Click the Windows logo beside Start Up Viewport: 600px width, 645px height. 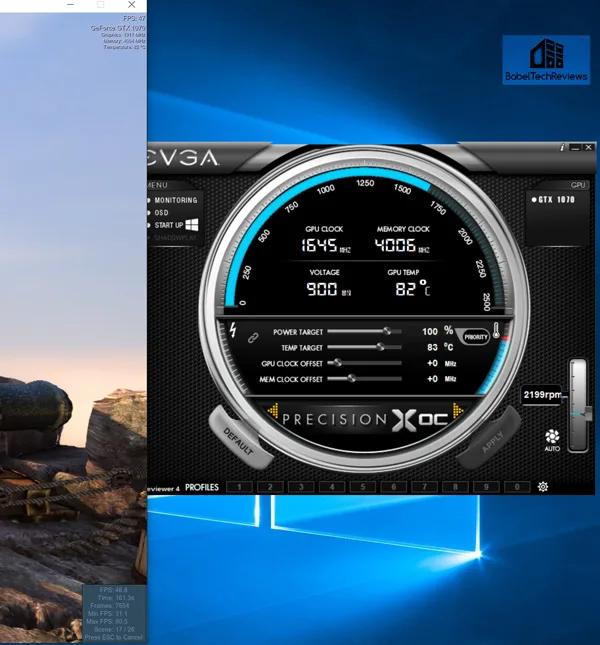pyautogui.click(x=191, y=225)
